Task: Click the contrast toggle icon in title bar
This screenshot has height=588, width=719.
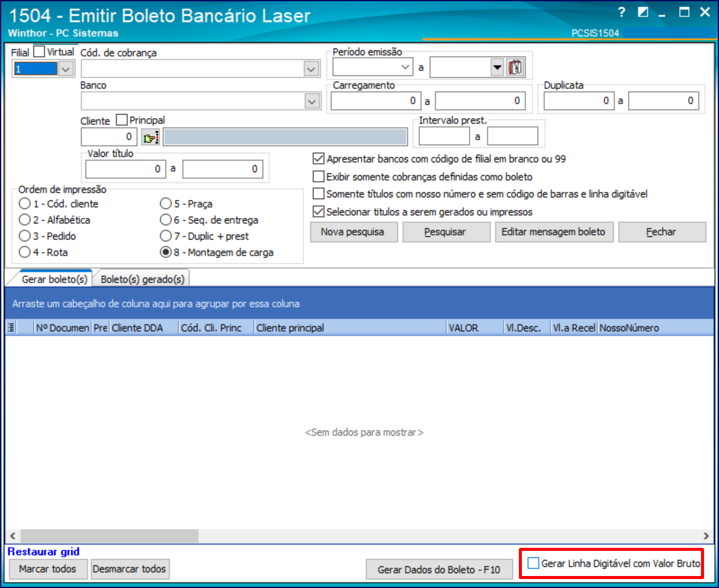Action: pyautogui.click(x=643, y=12)
